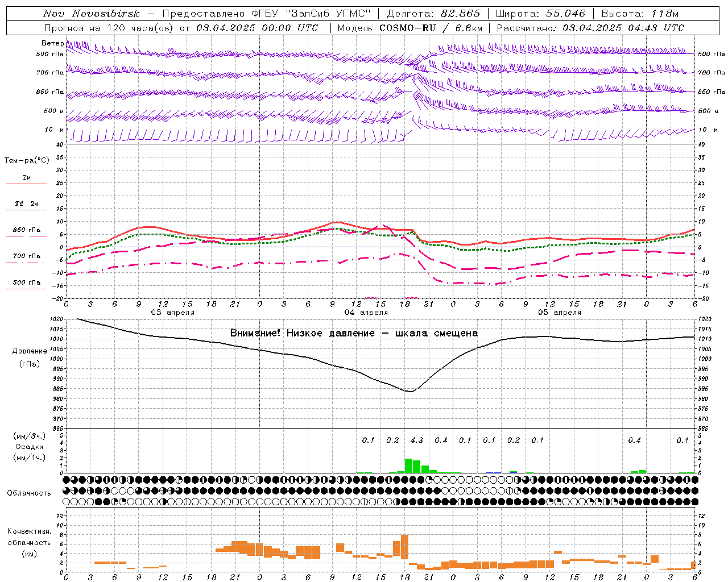The width and height of the screenshot is (728, 582).
Task: Click the Td 2м legend entry
Action: [x=26, y=203]
